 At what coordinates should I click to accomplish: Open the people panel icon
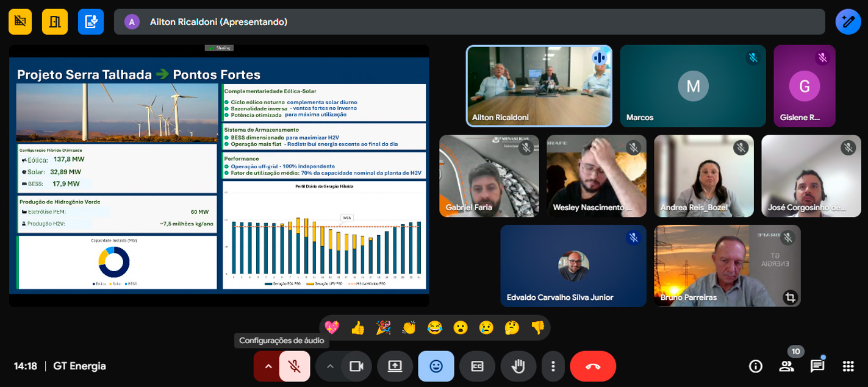pos(786,366)
